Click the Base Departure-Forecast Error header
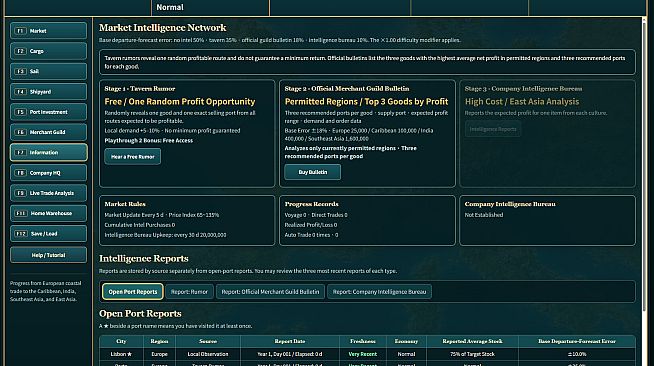The image size is (654, 366). coord(577,341)
